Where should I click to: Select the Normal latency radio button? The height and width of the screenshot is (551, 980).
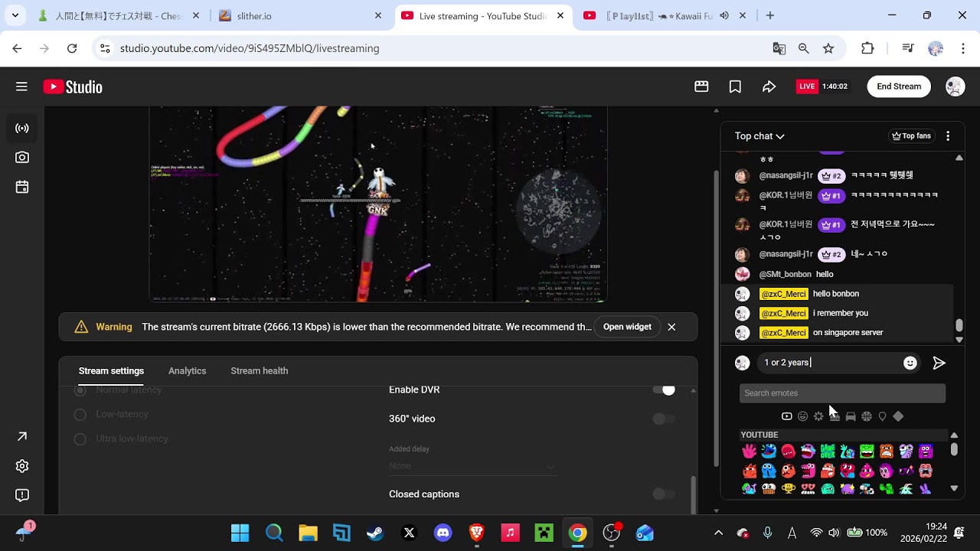pos(80,390)
